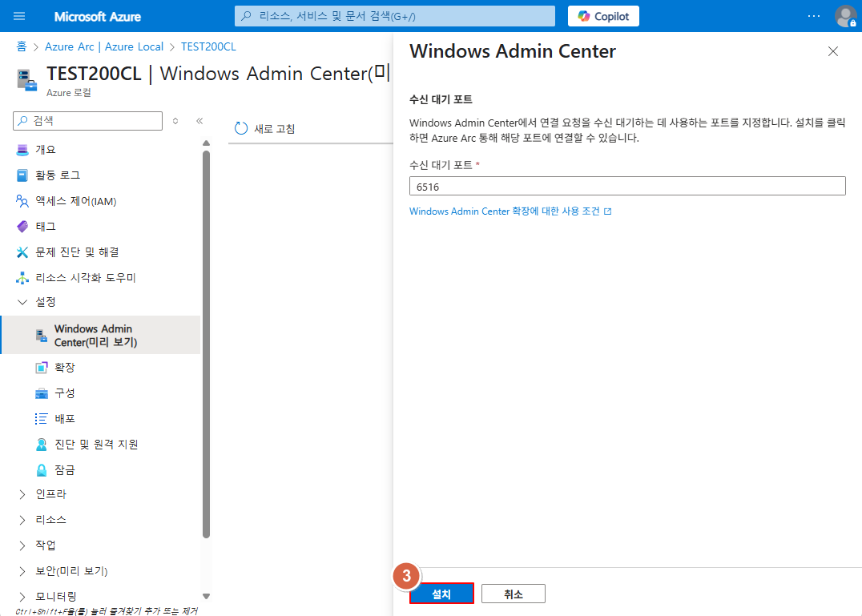
Task: Click the 진단 및 원격 지원 person icon
Action: (41, 445)
